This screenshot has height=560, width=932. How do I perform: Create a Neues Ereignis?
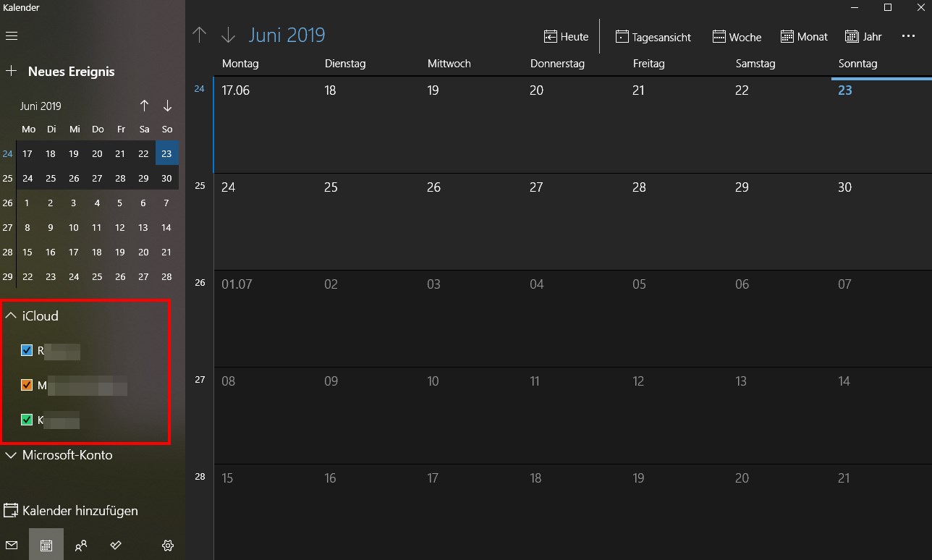[61, 71]
